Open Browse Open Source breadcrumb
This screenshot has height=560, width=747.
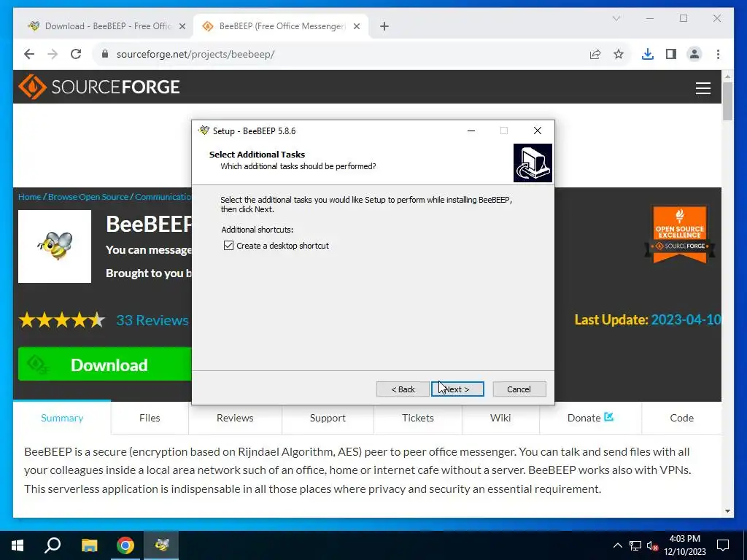(88, 197)
